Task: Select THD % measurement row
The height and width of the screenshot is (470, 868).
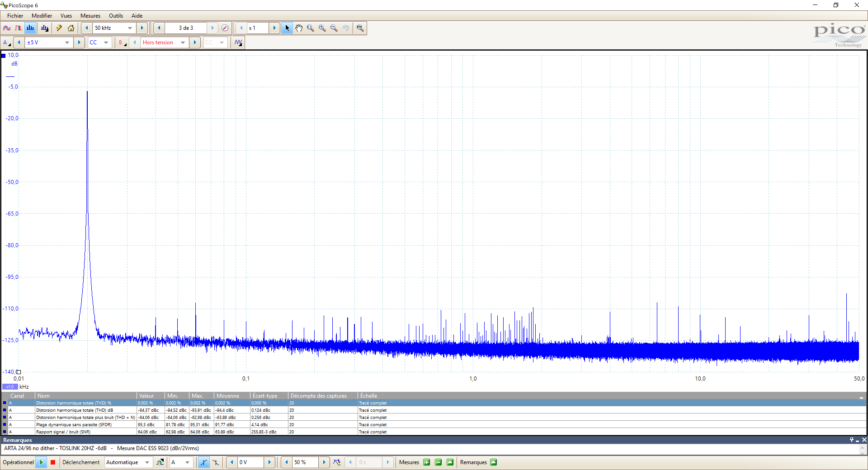Action: [434, 403]
